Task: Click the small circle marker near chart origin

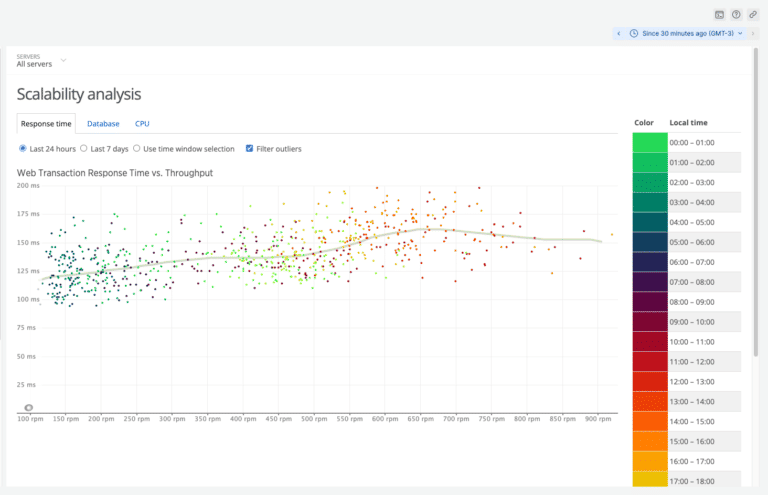Action: [x=29, y=407]
